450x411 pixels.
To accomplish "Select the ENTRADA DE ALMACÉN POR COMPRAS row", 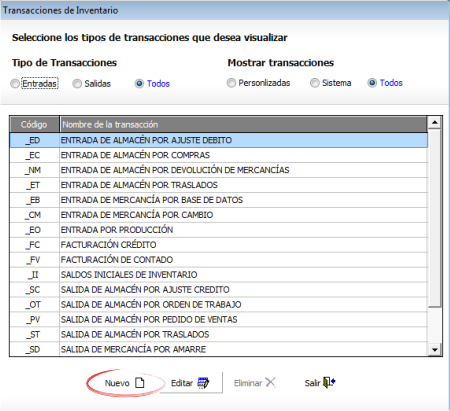I will [219, 155].
